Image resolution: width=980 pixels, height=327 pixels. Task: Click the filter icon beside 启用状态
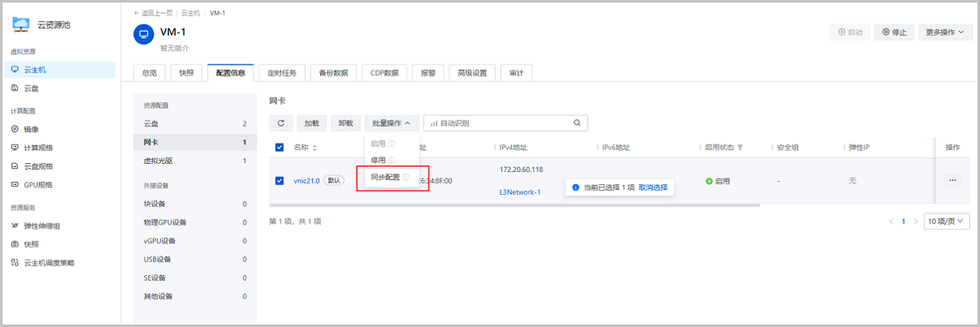pyautogui.click(x=741, y=148)
